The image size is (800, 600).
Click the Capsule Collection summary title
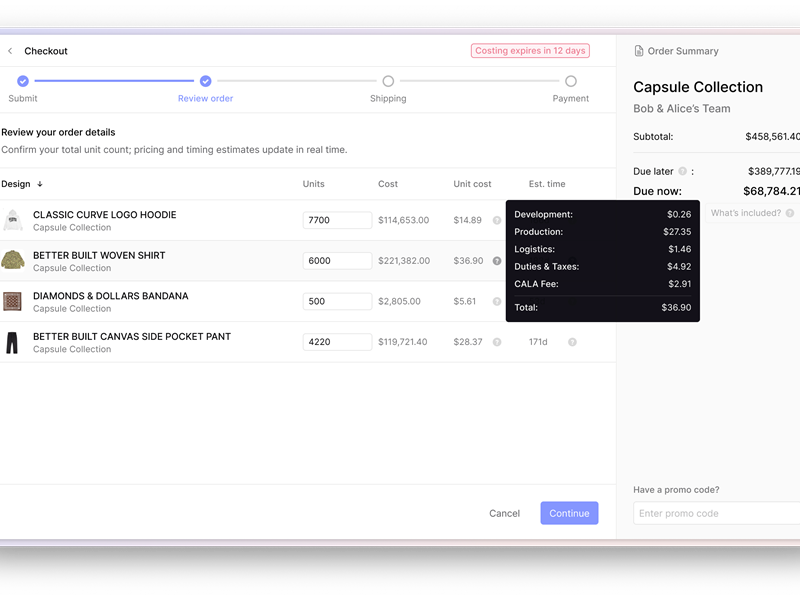click(698, 87)
